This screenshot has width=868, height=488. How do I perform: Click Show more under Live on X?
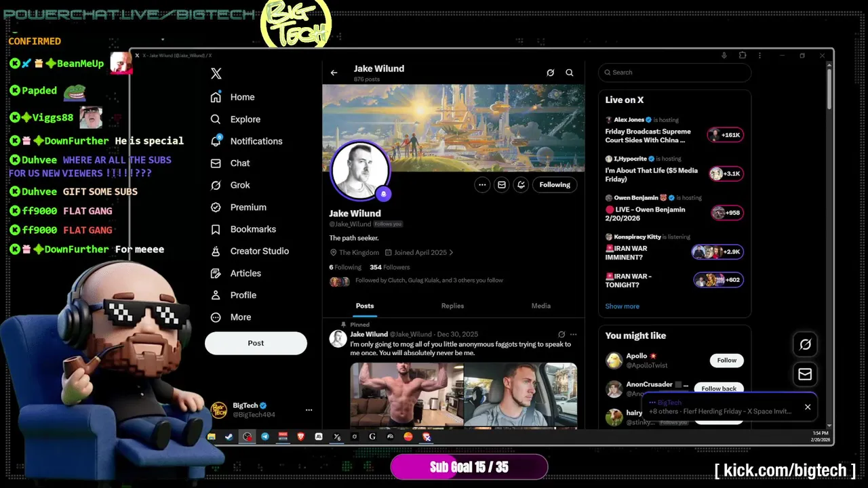pos(622,306)
